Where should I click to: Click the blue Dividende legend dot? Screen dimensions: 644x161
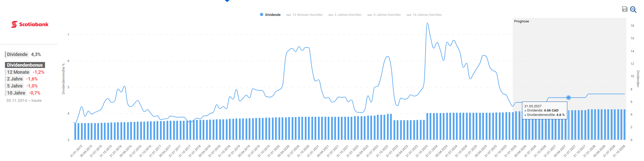point(262,15)
